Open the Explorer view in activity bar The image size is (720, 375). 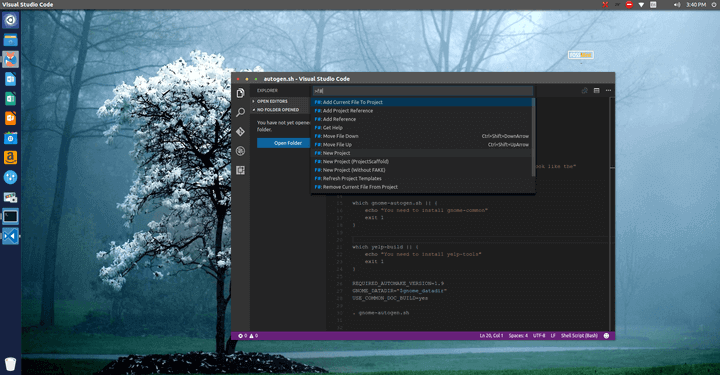240,93
